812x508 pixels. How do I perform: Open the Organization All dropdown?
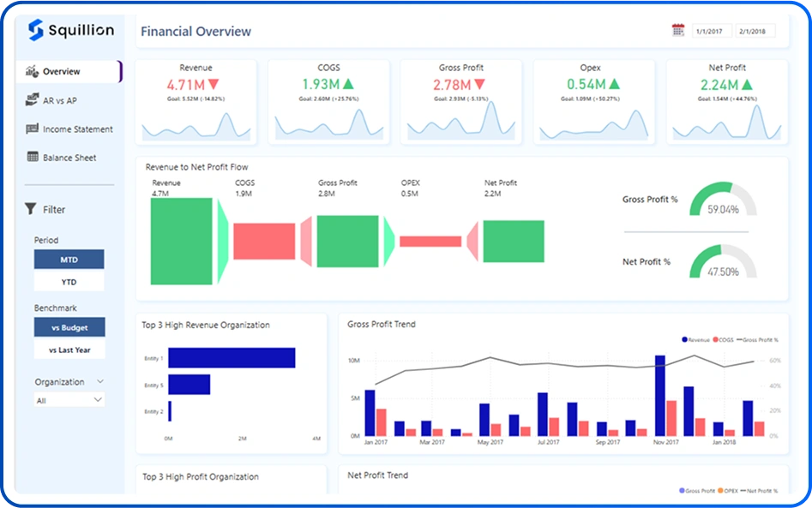(x=69, y=400)
